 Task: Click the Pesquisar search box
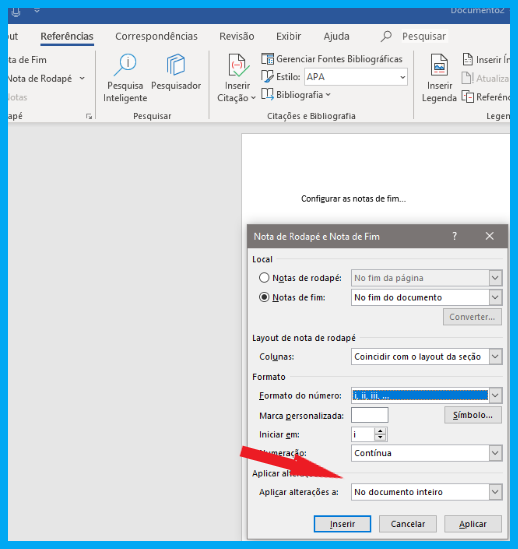424,36
